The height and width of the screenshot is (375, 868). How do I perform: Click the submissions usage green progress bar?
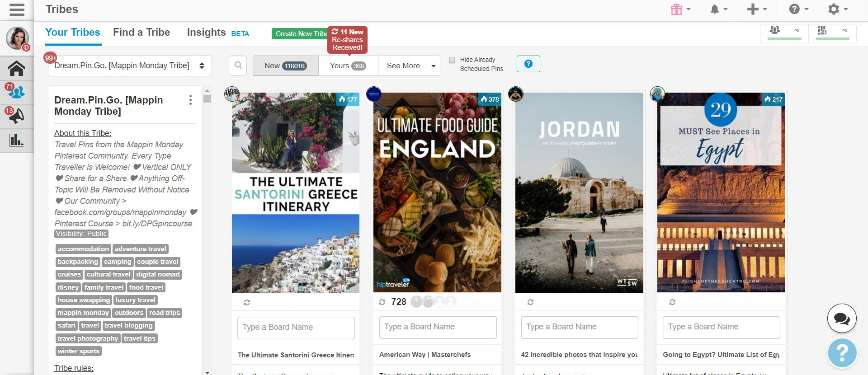coord(832,39)
